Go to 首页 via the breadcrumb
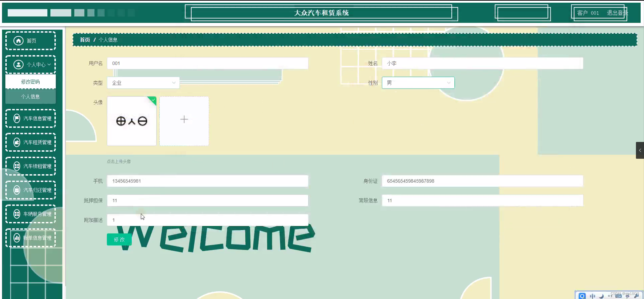The image size is (644, 299). click(85, 40)
